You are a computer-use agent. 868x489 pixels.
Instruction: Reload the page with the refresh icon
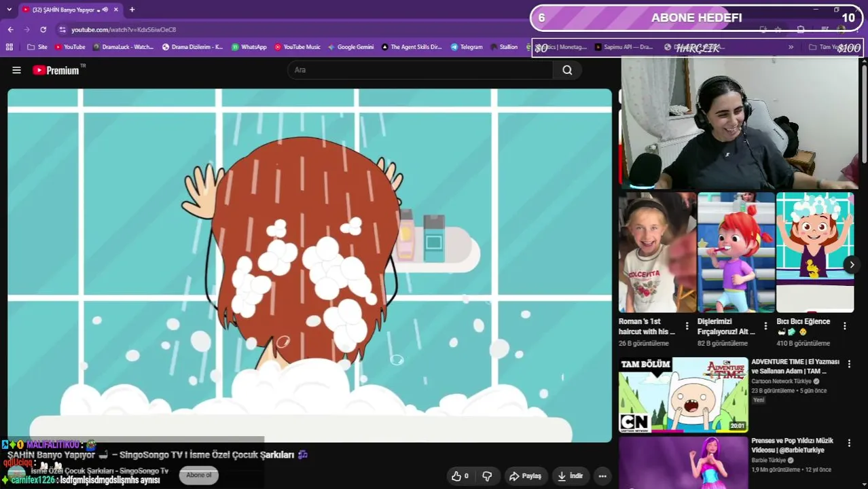(43, 30)
